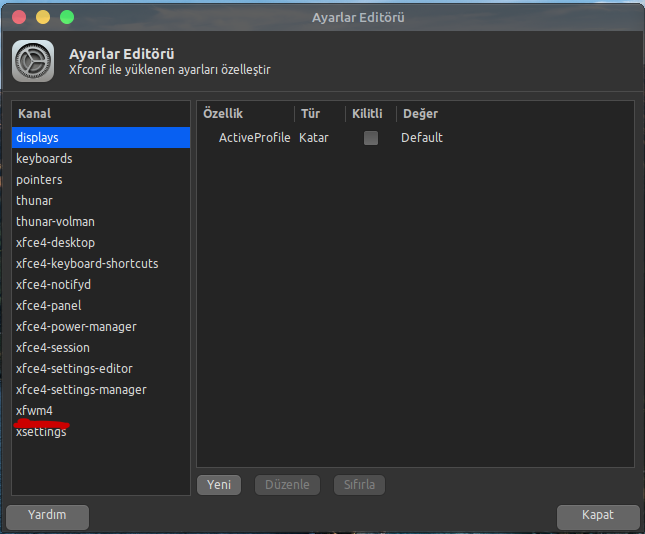Viewport: 645px width, 534px height.
Task: Select the xfce4-desktop channel
Action: (101, 242)
